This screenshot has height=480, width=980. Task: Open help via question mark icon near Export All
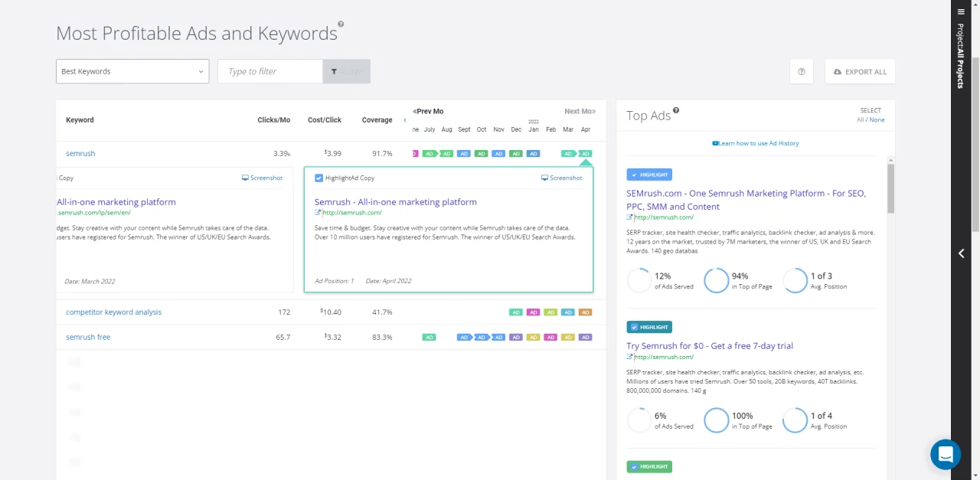(801, 71)
